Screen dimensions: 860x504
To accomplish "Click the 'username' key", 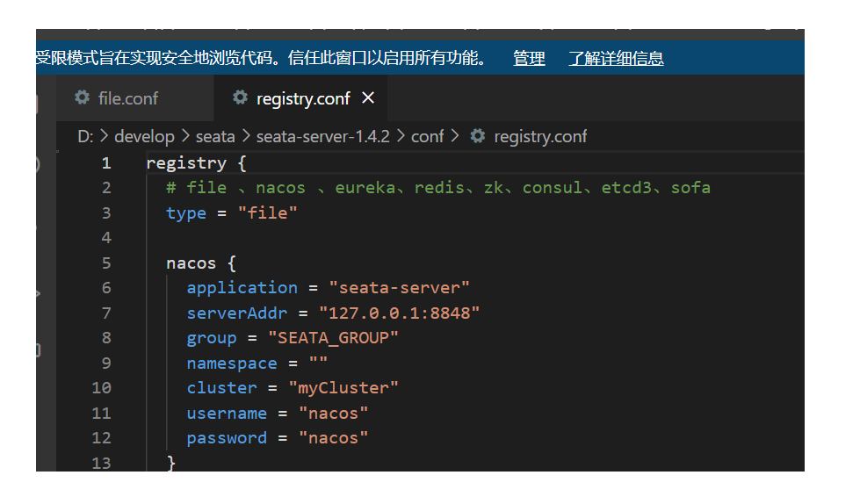I will (227, 413).
